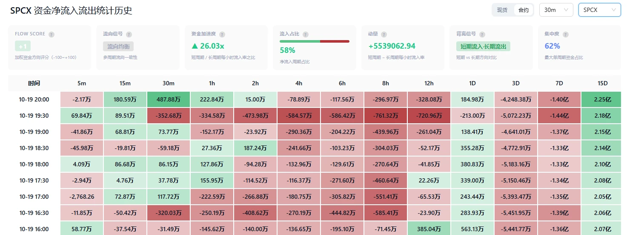Screen dimensions: 644x235
Task: Select the 10-19 18:00 time row label
Action: pos(34,164)
